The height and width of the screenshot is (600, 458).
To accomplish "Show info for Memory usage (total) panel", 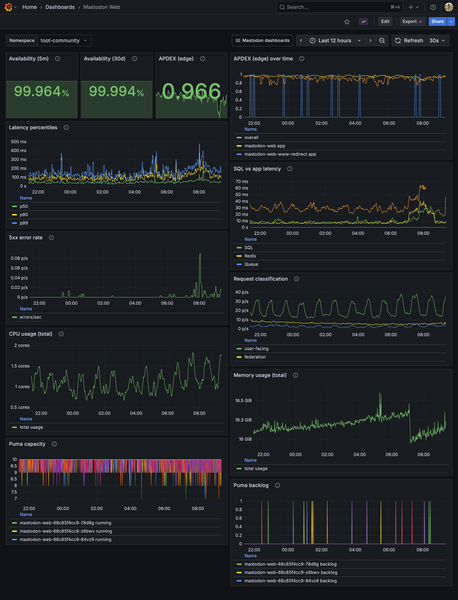I will tap(295, 375).
